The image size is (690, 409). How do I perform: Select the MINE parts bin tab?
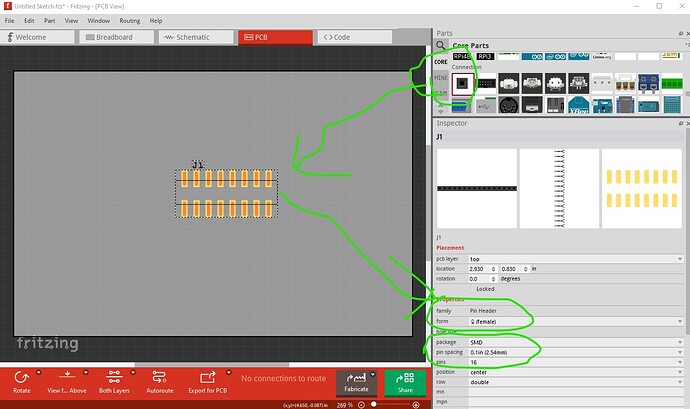pyautogui.click(x=441, y=77)
